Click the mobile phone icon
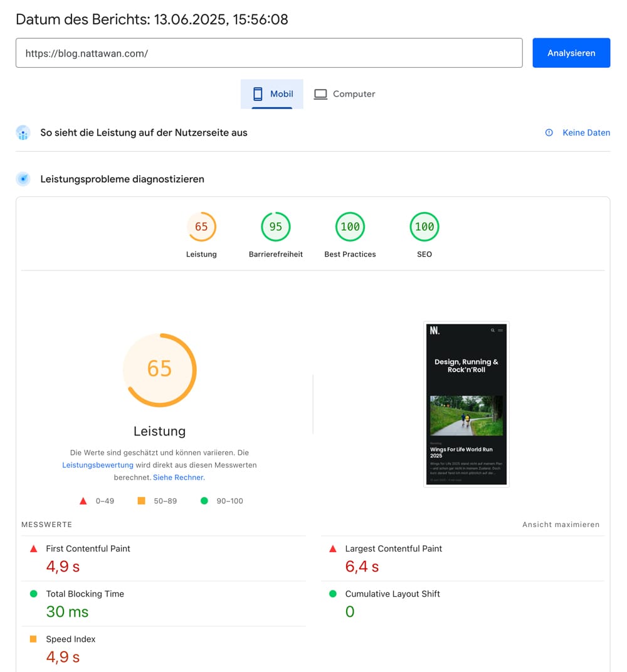The image size is (627, 672). [x=258, y=94]
